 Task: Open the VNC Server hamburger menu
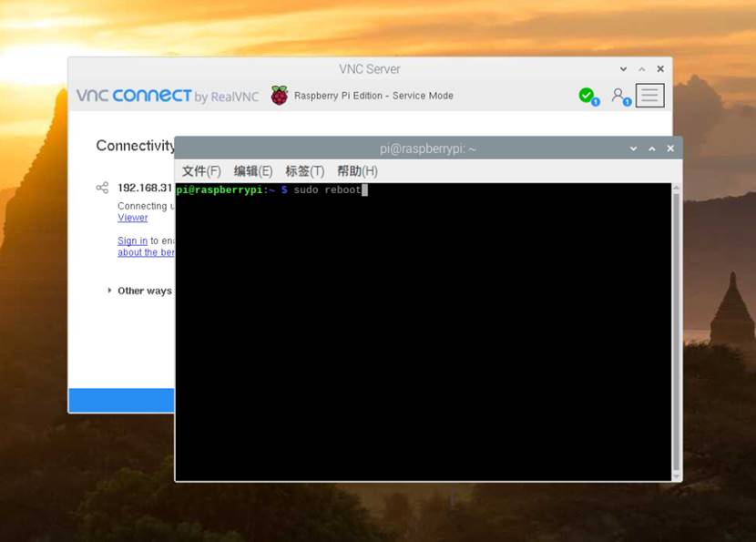[x=649, y=96]
